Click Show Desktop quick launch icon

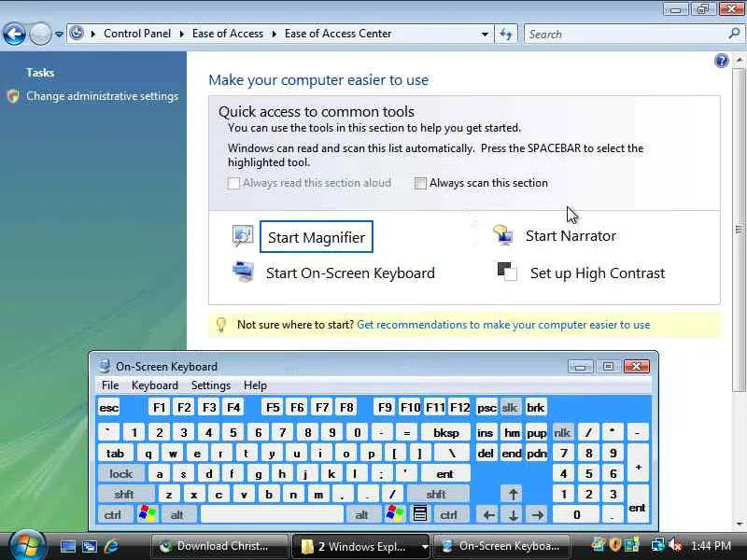[x=67, y=546]
